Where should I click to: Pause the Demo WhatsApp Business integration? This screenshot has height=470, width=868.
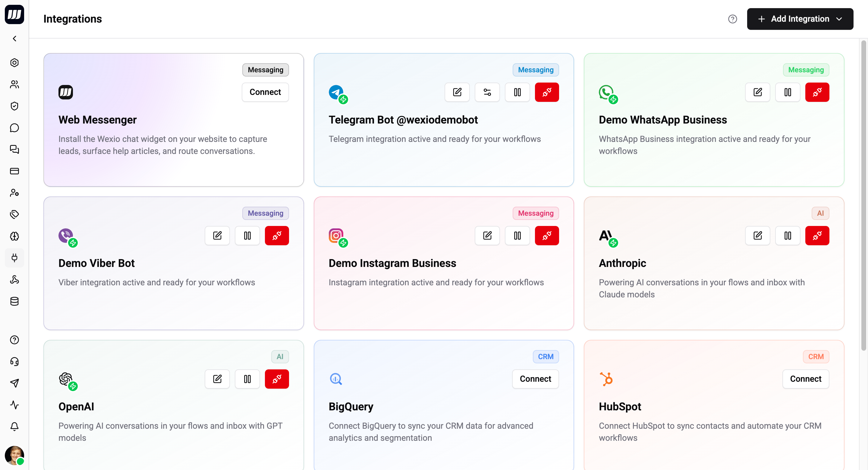pos(788,92)
